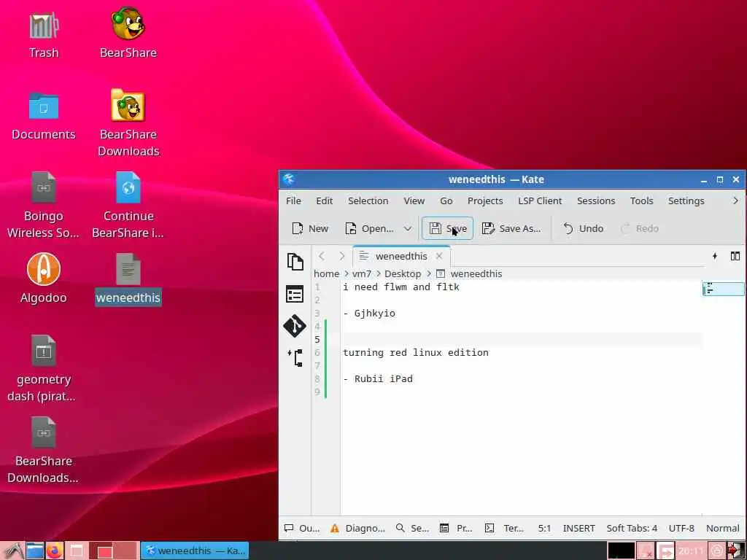
Task: Open the Edit menu
Action: [x=325, y=201]
